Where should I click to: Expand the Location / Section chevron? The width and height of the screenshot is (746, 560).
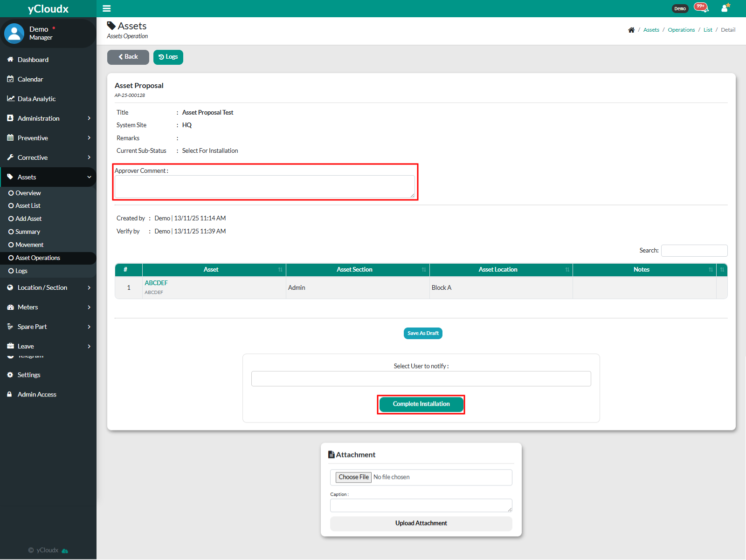pos(89,288)
